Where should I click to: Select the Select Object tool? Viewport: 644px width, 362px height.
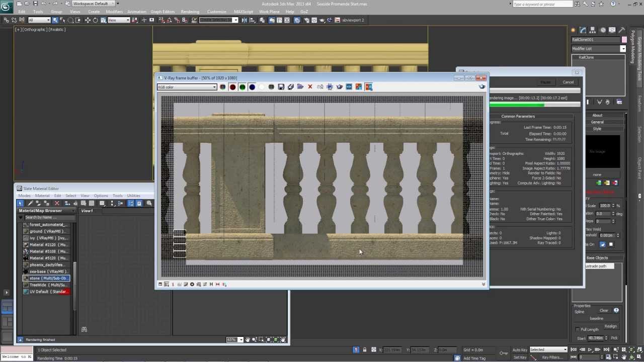click(55, 20)
